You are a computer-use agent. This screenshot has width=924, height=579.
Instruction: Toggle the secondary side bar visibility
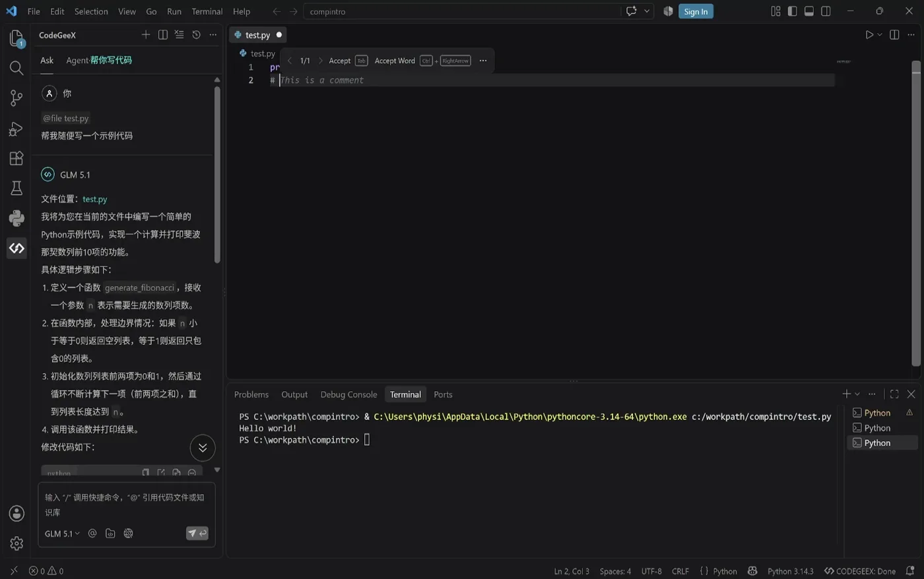click(826, 11)
